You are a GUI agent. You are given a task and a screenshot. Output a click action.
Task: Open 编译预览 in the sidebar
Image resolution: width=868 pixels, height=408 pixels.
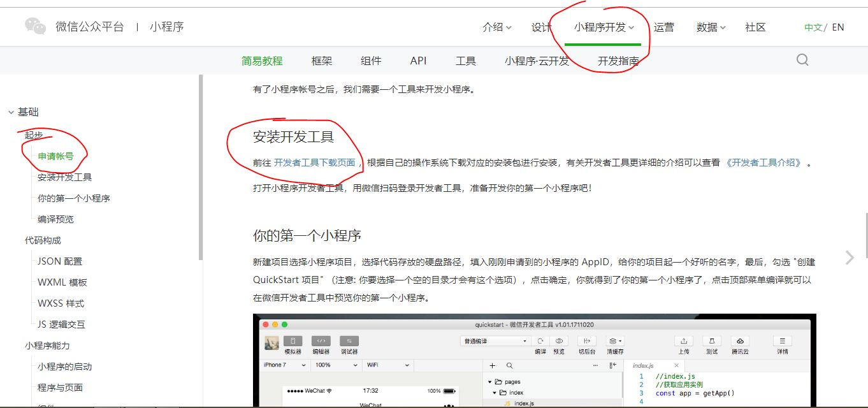tap(55, 219)
